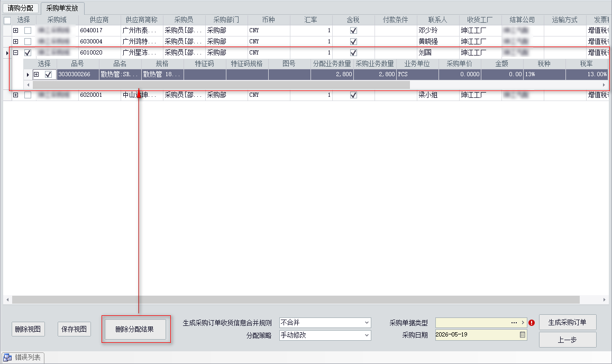Check the selection box for supplier 6030004
Image resolution: width=612 pixels, height=364 pixels.
point(28,41)
